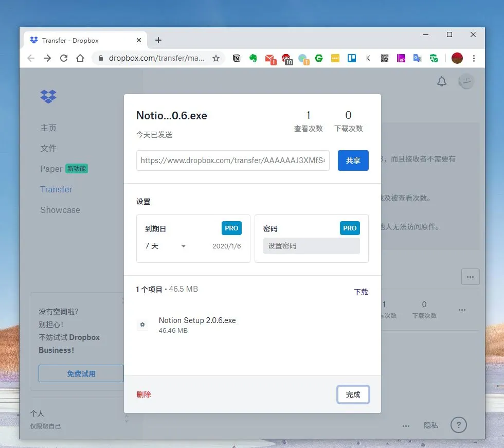
Task: Open Chrome's three-dot menu
Action: 474,58
